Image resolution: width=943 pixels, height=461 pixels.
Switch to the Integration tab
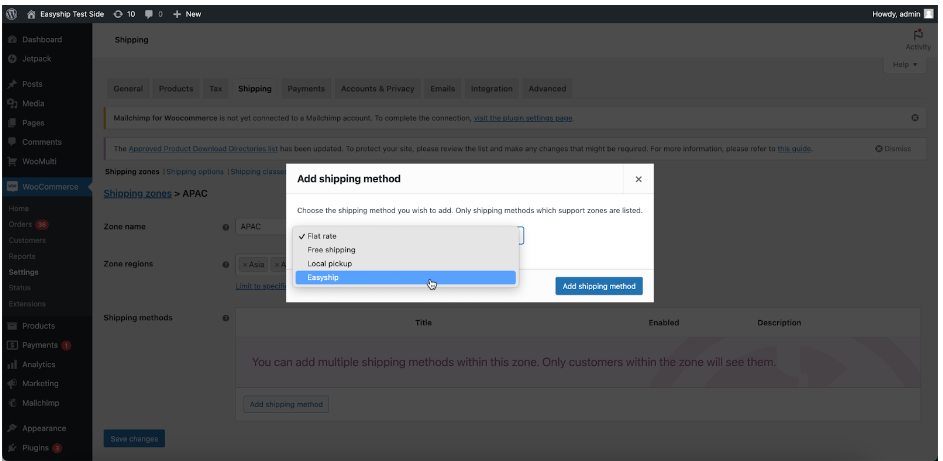(491, 88)
